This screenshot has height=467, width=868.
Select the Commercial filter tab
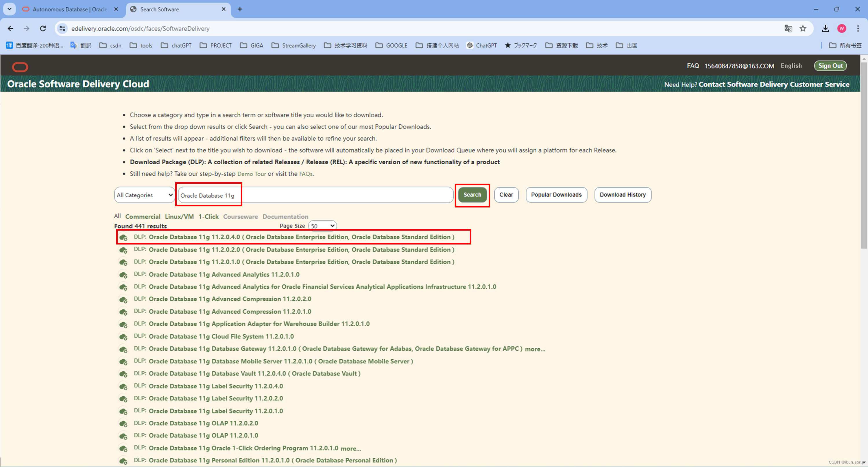[143, 216]
